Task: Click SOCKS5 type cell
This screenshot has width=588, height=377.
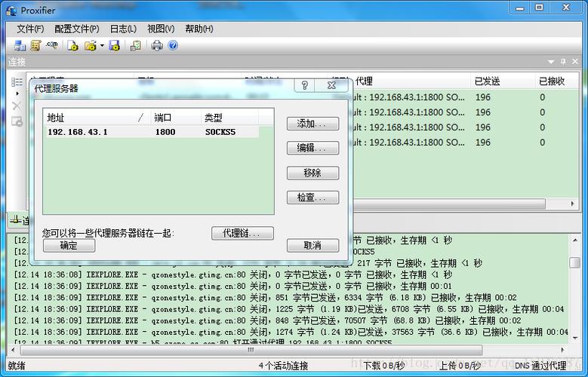Action: (220, 132)
